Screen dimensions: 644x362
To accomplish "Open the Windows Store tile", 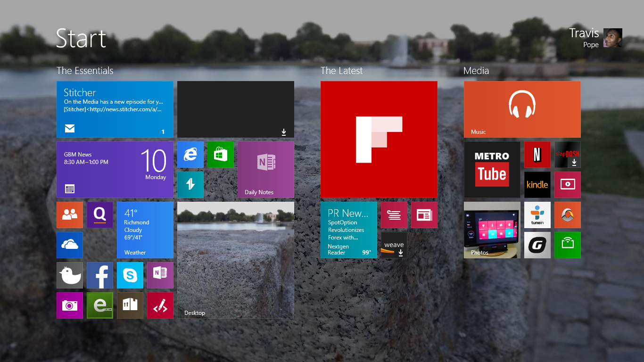I will [221, 155].
